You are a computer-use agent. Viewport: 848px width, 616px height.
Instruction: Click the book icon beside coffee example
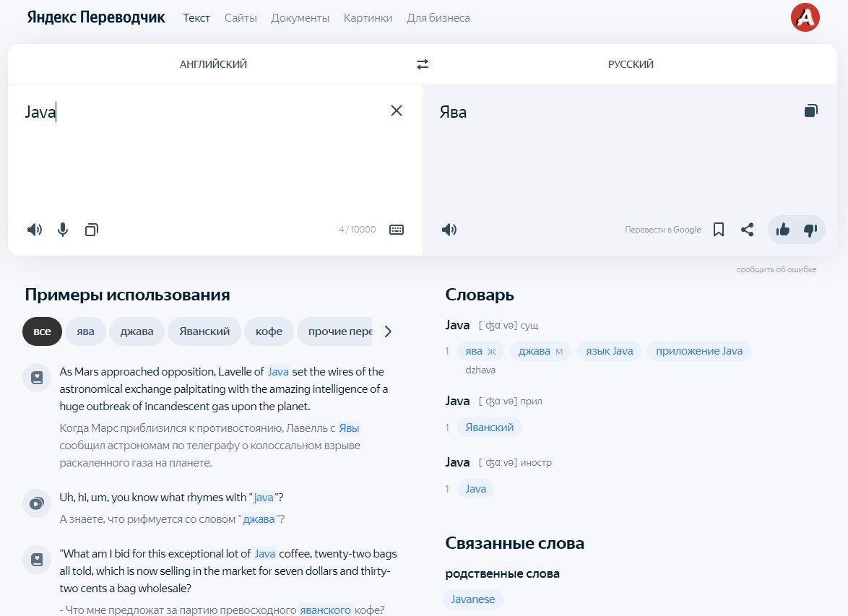(37, 559)
